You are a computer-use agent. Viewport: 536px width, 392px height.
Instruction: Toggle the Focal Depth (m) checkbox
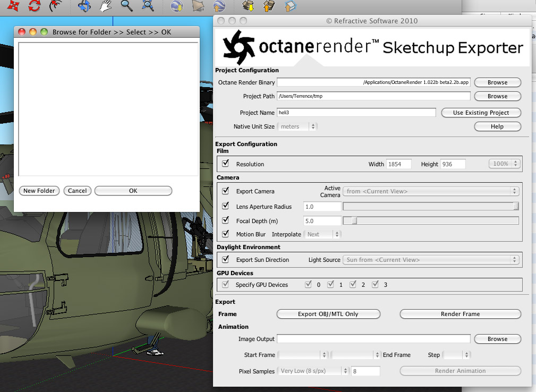point(225,220)
